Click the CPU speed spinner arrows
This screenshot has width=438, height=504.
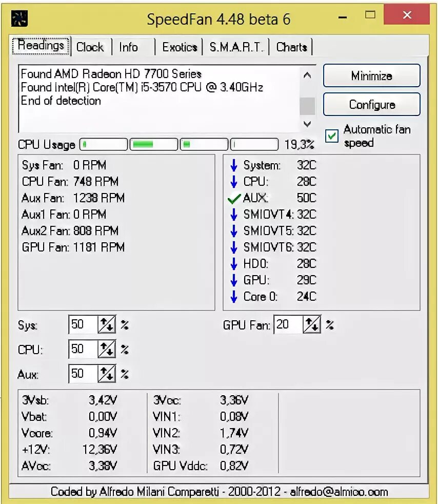(x=107, y=349)
